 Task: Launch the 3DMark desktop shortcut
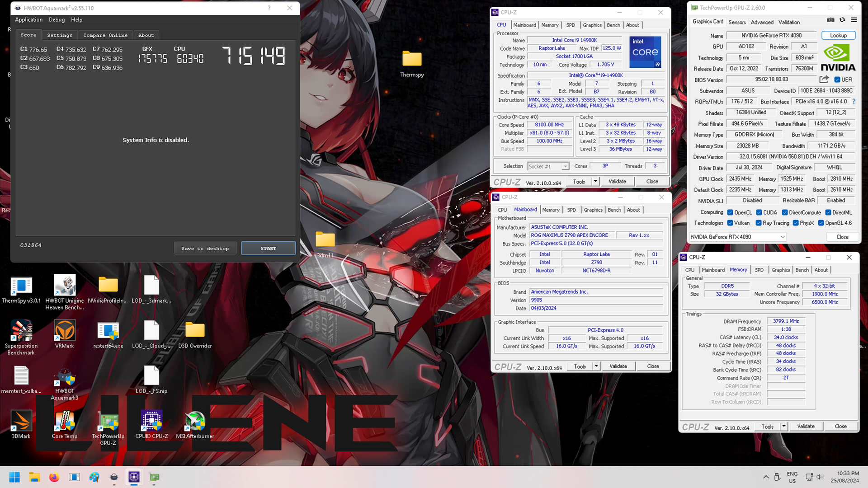click(x=21, y=425)
